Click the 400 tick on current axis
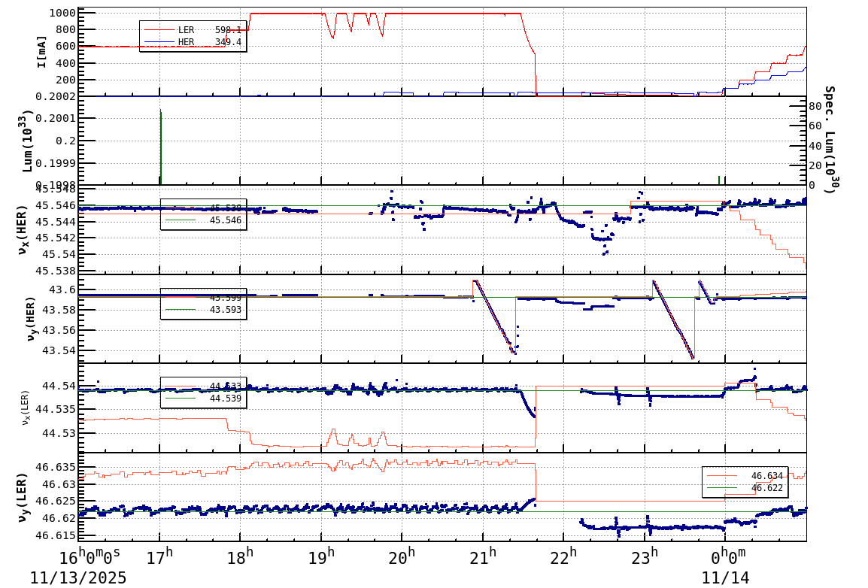 pos(66,63)
